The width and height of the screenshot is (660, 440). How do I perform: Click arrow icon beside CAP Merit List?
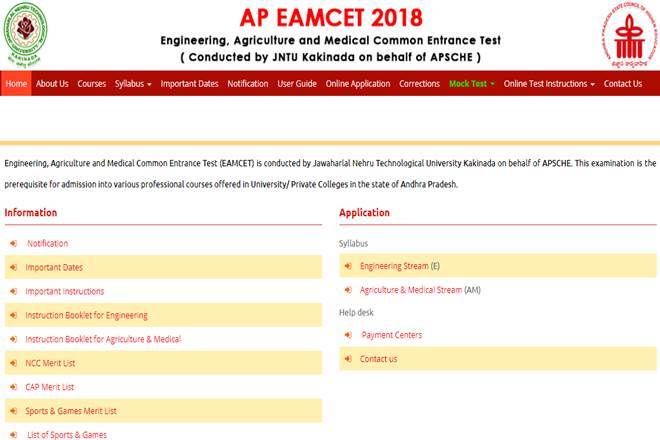pos(13,387)
